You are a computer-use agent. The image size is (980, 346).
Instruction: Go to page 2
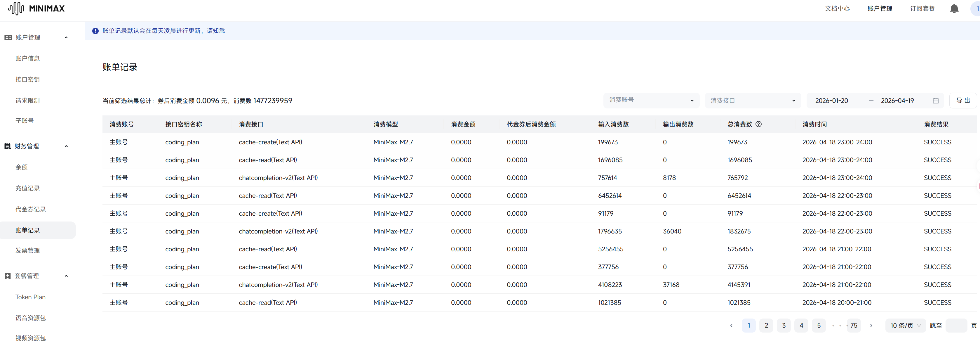[x=766, y=326]
